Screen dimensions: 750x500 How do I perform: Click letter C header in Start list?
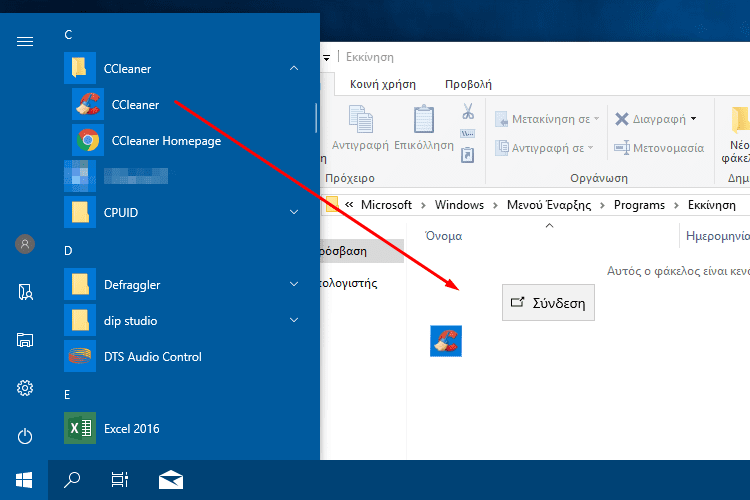click(x=68, y=34)
